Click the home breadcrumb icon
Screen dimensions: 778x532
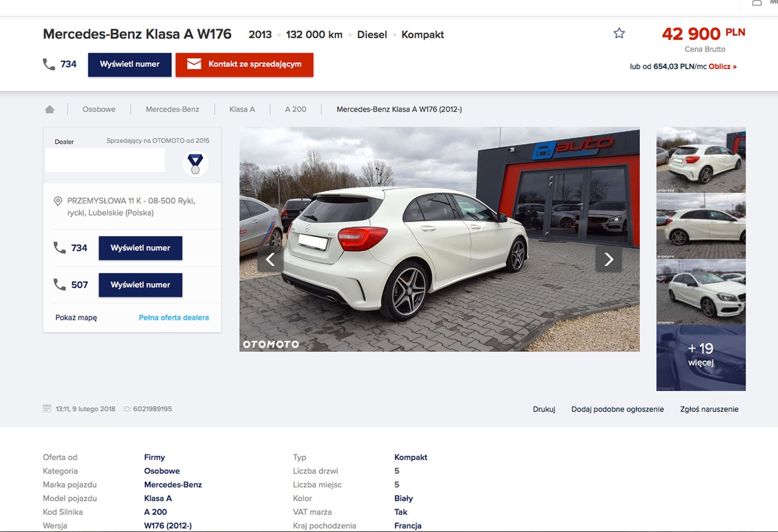point(50,109)
